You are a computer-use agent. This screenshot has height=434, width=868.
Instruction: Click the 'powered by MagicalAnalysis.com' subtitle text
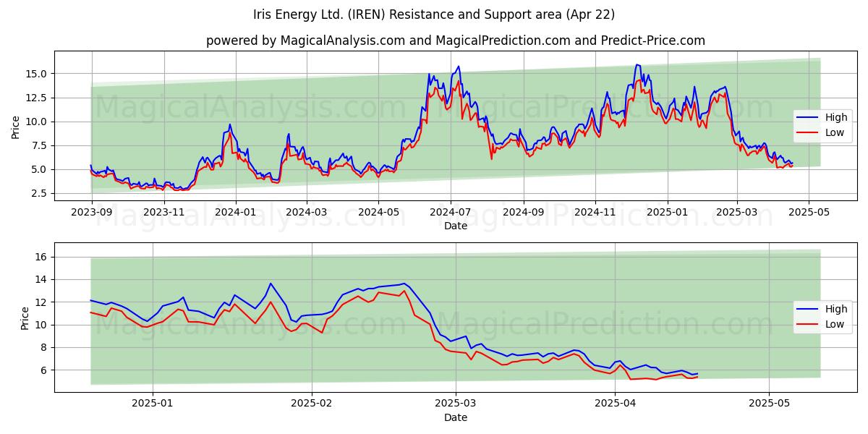[305, 41]
